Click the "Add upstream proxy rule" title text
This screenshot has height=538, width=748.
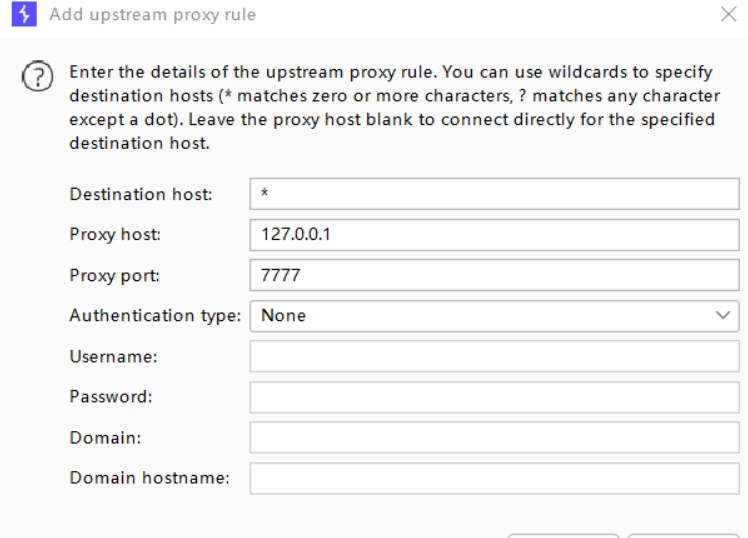pyautogui.click(x=152, y=15)
